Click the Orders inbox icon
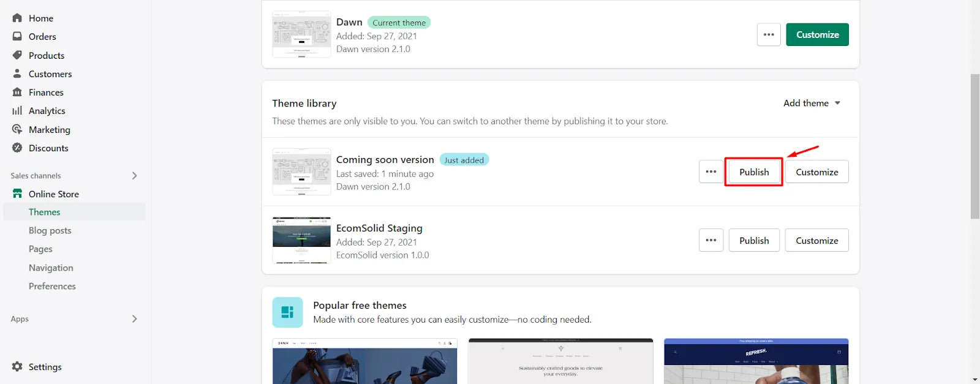980x384 pixels. pyautogui.click(x=17, y=37)
